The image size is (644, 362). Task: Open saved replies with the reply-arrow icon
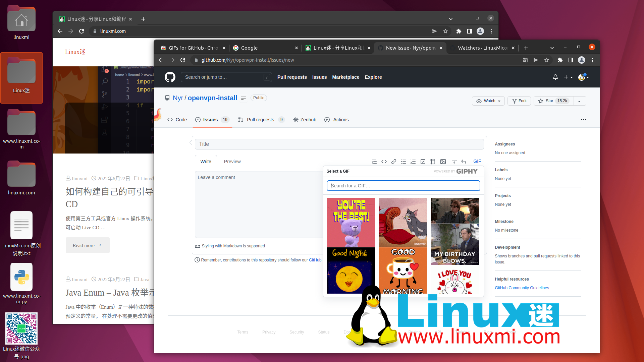[464, 162]
